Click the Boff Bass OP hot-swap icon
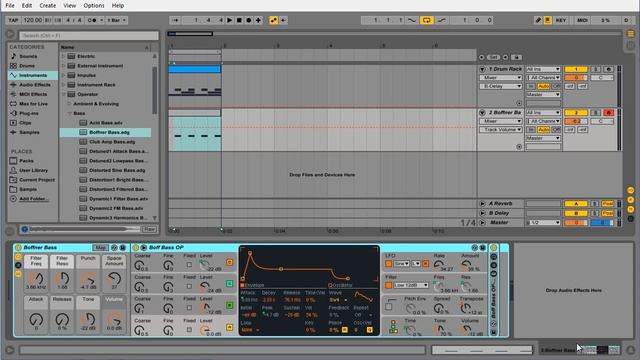The image size is (640, 360). point(474,248)
